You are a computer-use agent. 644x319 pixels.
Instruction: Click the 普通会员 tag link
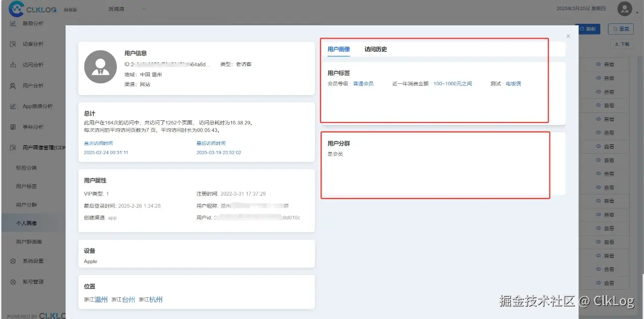[x=363, y=84]
